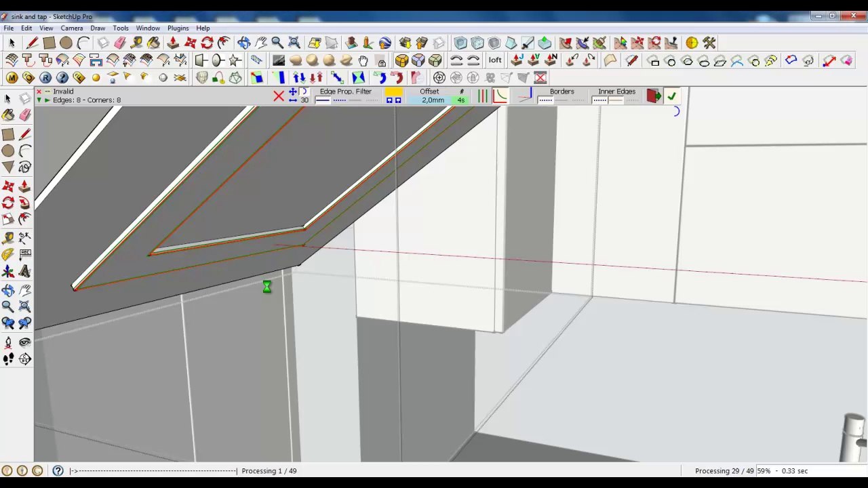Select the Walk footprints tool in left toolbar
The image size is (868, 488).
[x=8, y=359]
